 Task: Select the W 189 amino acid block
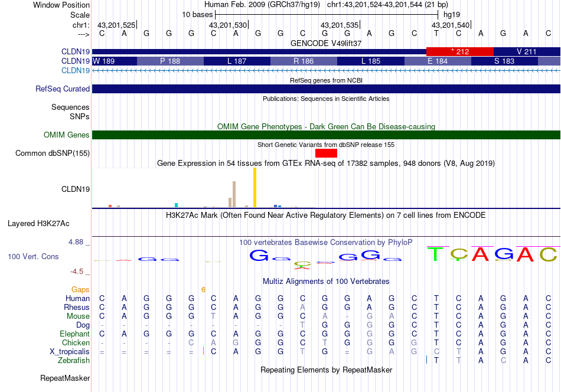115,61
